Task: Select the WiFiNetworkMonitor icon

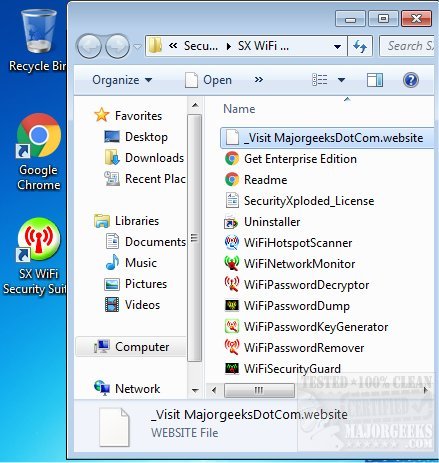Action: coord(232,264)
